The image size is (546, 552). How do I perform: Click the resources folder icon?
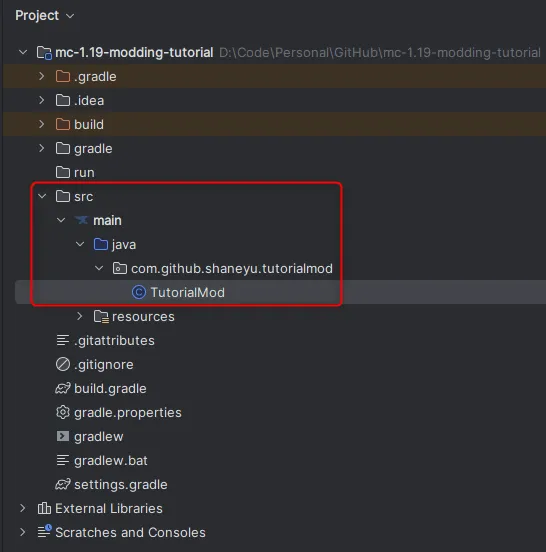pos(101,316)
